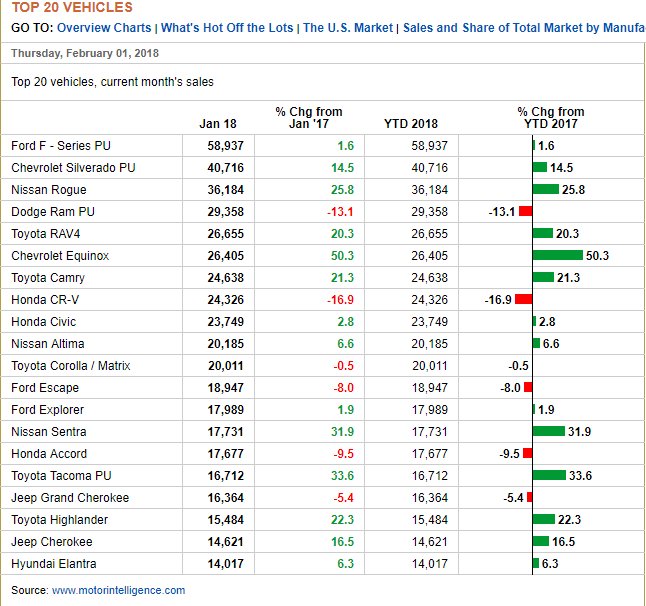Viewport: 646px width, 606px height.
Task: Click the date Thursday, February 01, 2018
Action: pyautogui.click(x=85, y=53)
